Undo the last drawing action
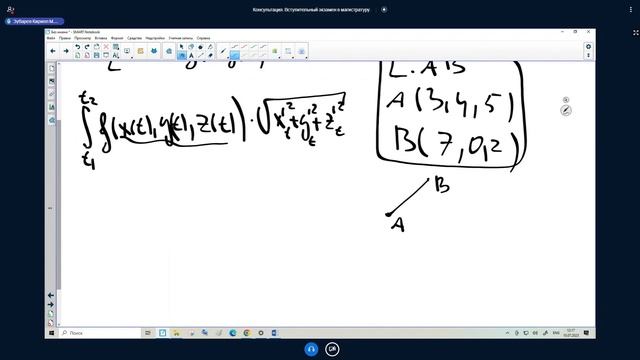The image size is (640, 360). (78, 47)
